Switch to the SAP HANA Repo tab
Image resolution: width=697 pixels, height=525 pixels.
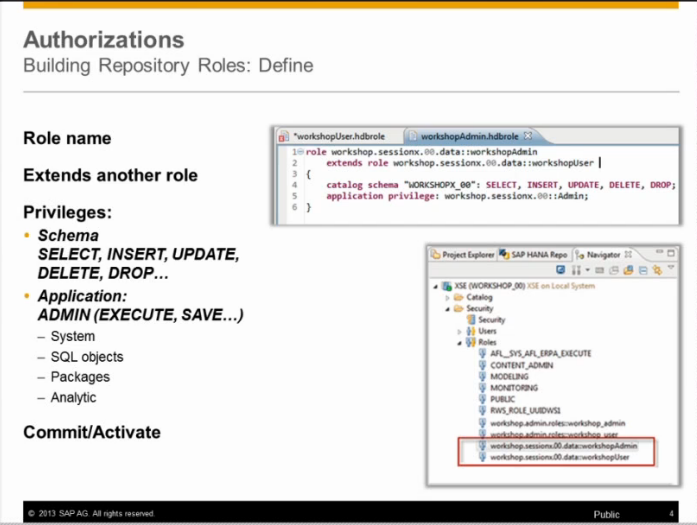pyautogui.click(x=534, y=255)
